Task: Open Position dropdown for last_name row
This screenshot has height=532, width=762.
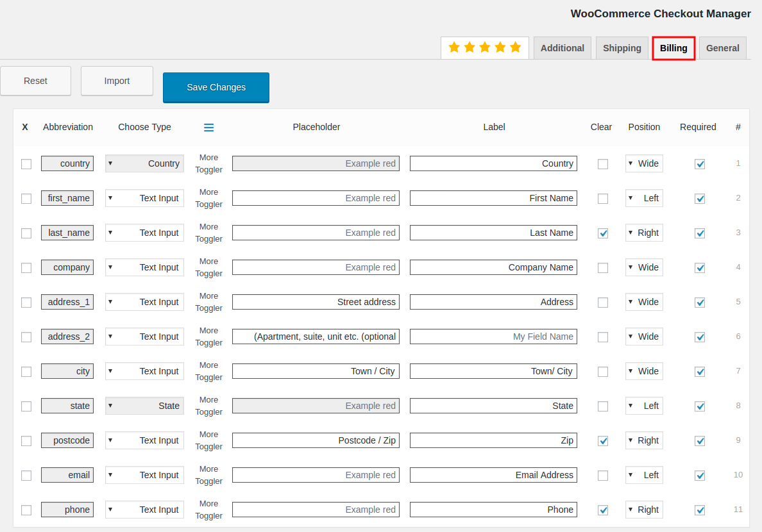Action: [x=644, y=233]
